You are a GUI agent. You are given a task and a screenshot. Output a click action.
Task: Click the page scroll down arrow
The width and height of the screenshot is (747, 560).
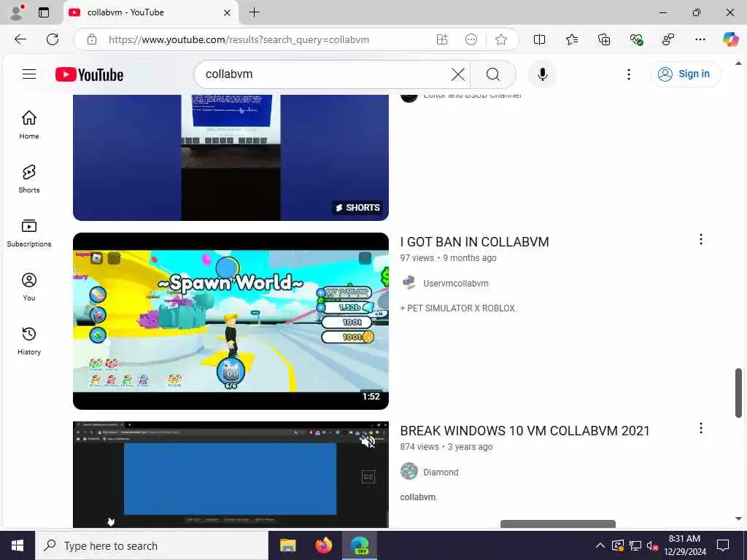pos(738,518)
